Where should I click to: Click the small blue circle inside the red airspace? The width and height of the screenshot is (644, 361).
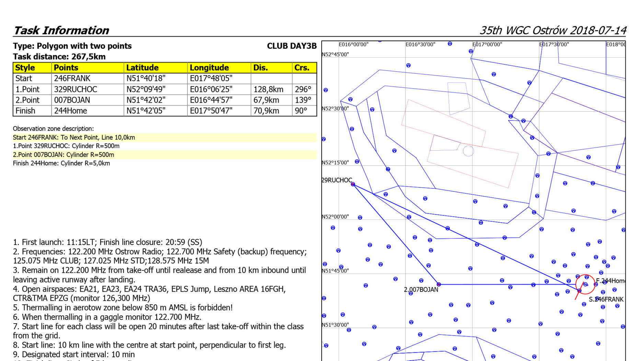point(468,151)
